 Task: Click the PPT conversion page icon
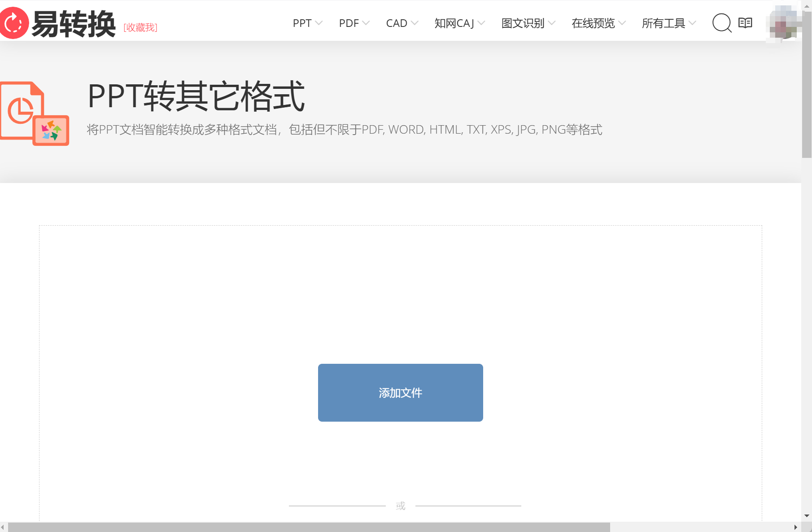coord(35,113)
